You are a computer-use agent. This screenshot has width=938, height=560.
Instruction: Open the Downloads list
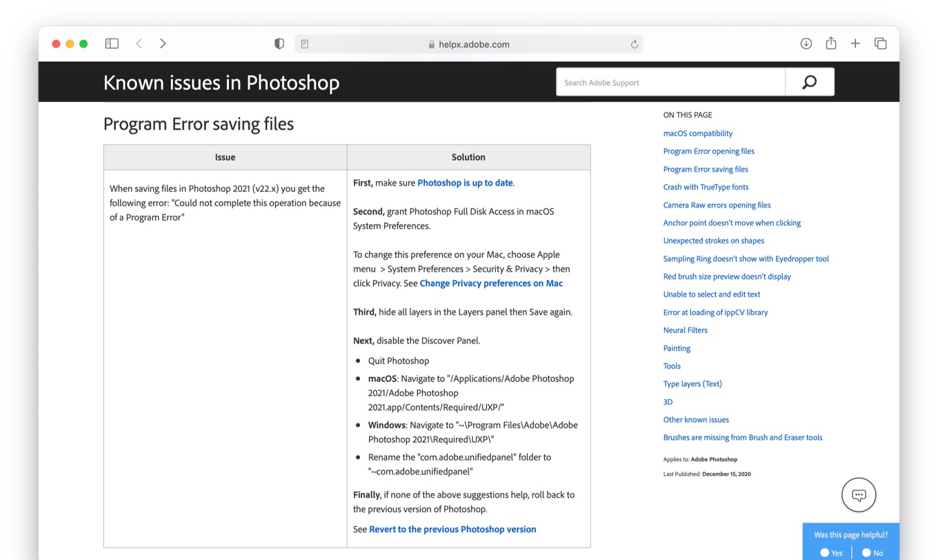(x=806, y=43)
